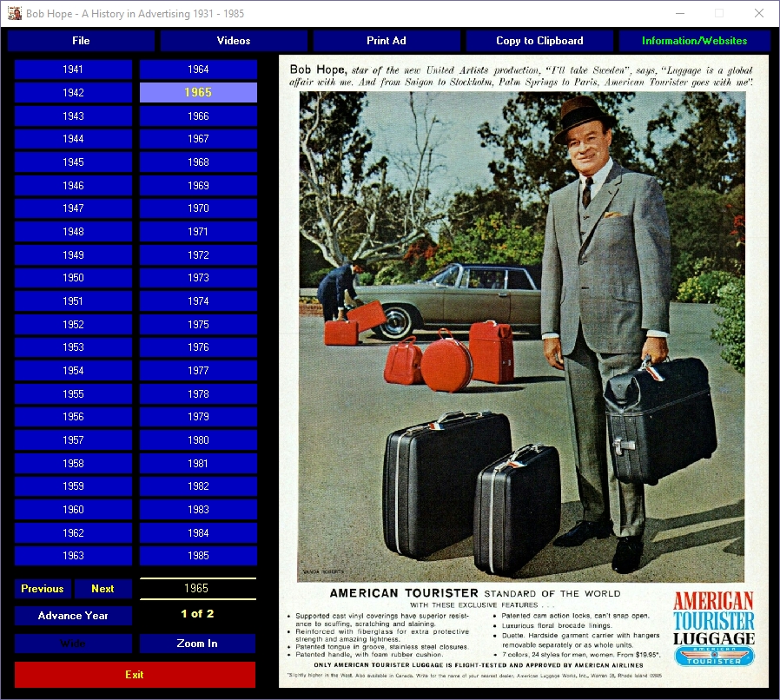View ads from 1950

[x=73, y=278]
